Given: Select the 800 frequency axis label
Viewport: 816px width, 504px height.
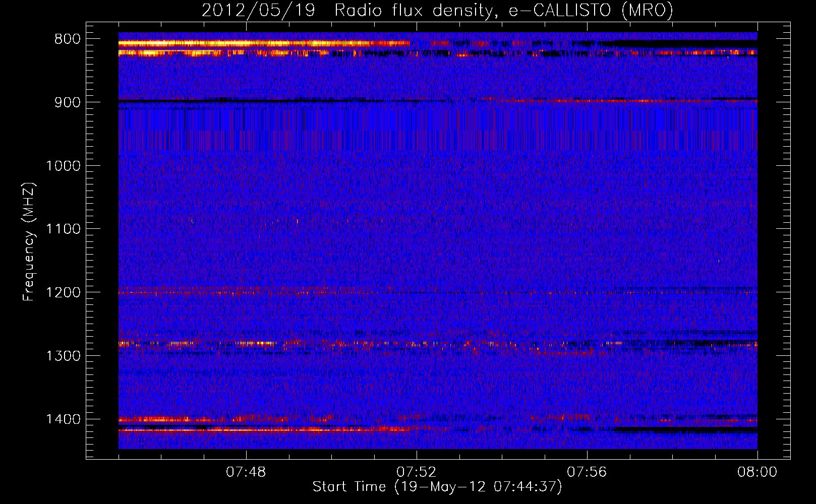Looking at the screenshot, I should (68, 39).
